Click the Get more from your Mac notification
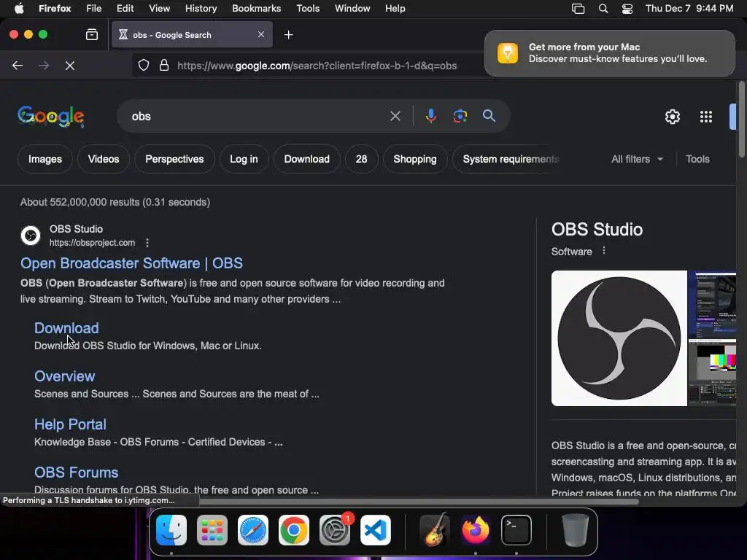 click(x=609, y=52)
